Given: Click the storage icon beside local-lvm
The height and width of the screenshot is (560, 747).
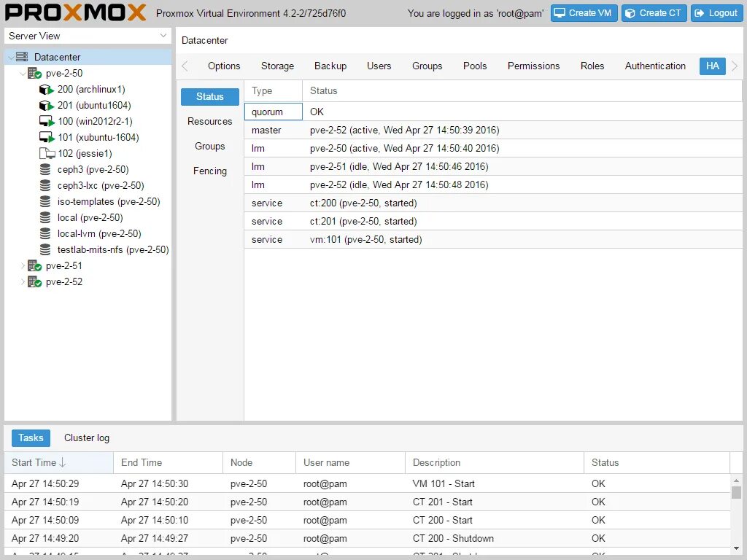Looking at the screenshot, I should pos(45,234).
